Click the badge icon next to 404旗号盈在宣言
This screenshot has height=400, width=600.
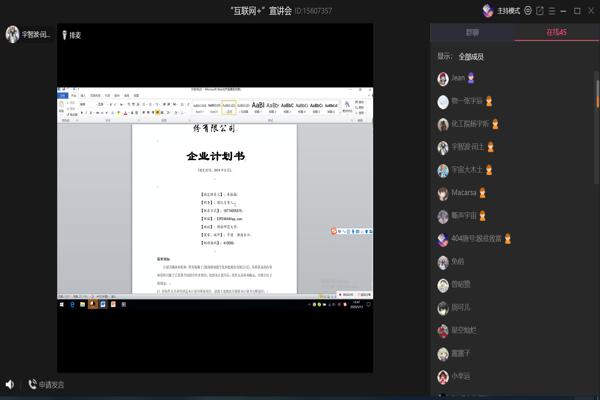click(x=508, y=239)
